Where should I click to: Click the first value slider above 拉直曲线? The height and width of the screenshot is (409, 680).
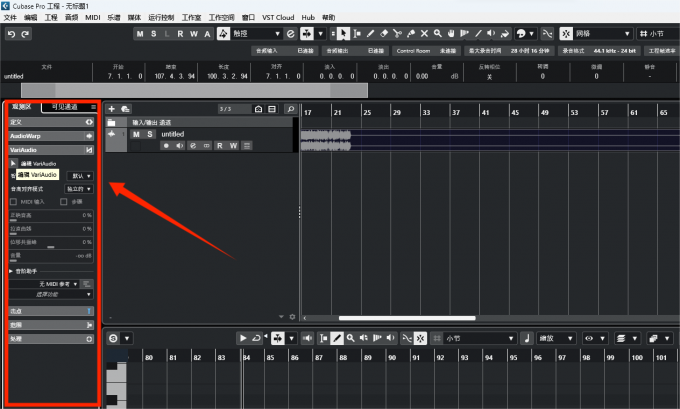pos(51,216)
